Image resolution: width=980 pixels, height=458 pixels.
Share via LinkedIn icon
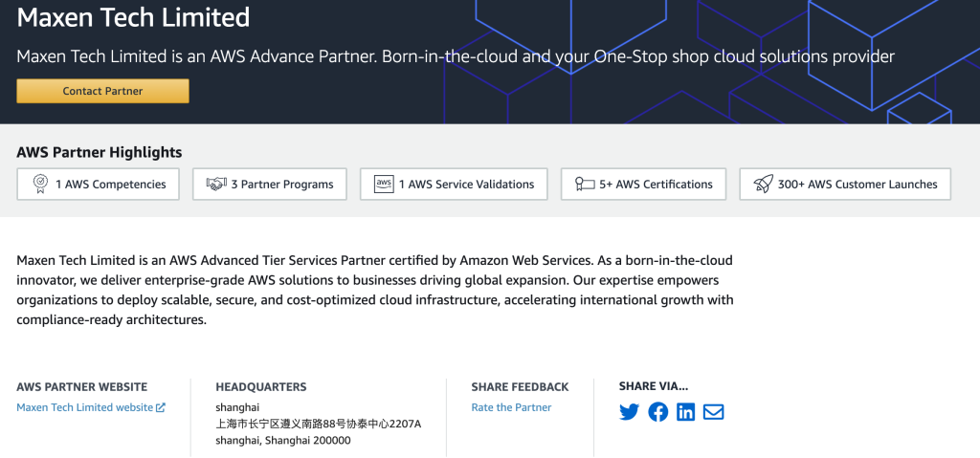(685, 412)
